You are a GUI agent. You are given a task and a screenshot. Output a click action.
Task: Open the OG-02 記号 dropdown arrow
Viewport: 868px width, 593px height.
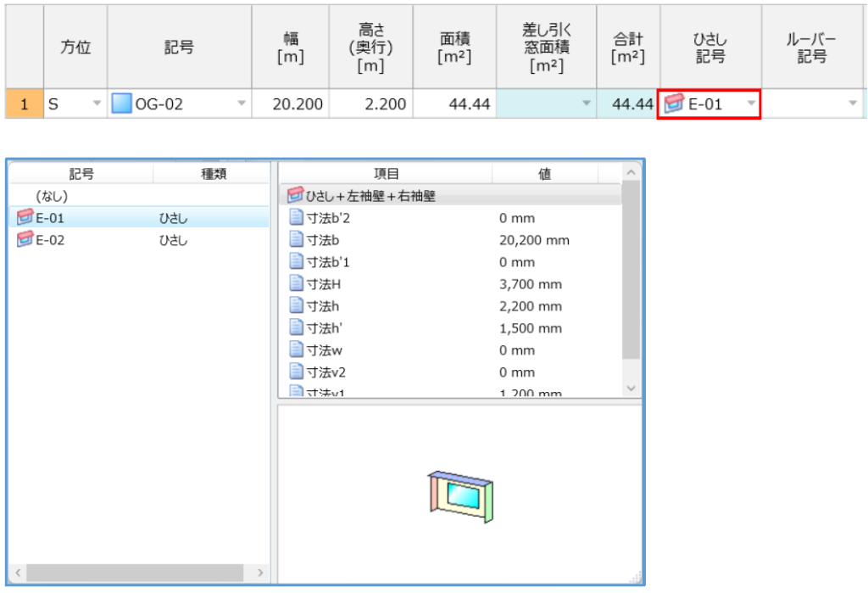click(241, 104)
